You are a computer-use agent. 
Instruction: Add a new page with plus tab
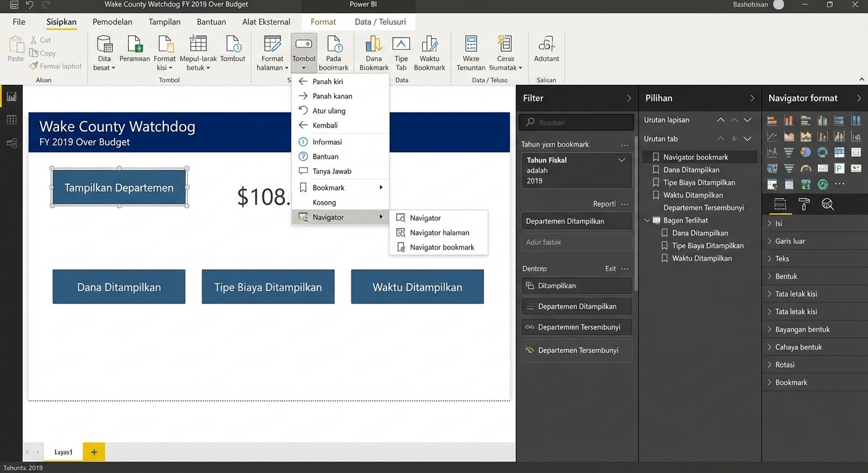coord(94,452)
